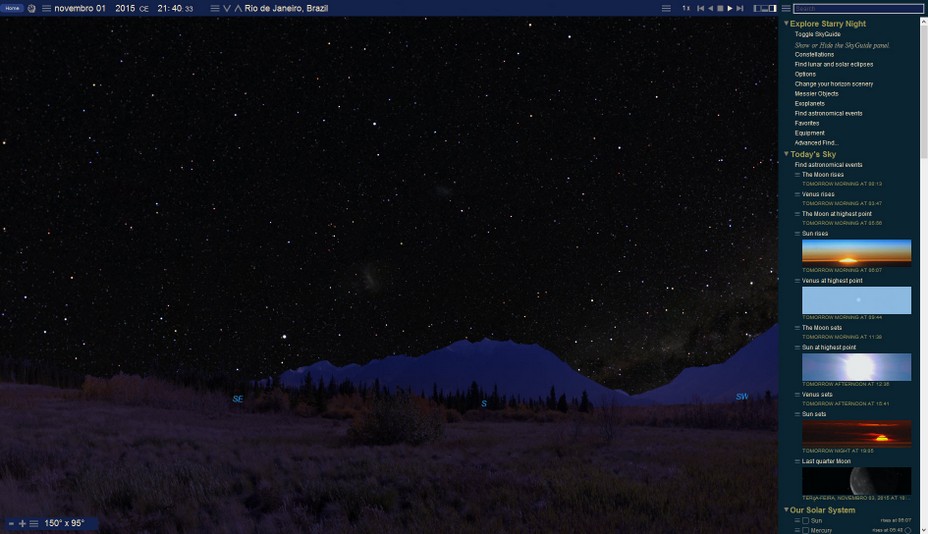Collapse the Explore Starry Night section

pos(786,24)
